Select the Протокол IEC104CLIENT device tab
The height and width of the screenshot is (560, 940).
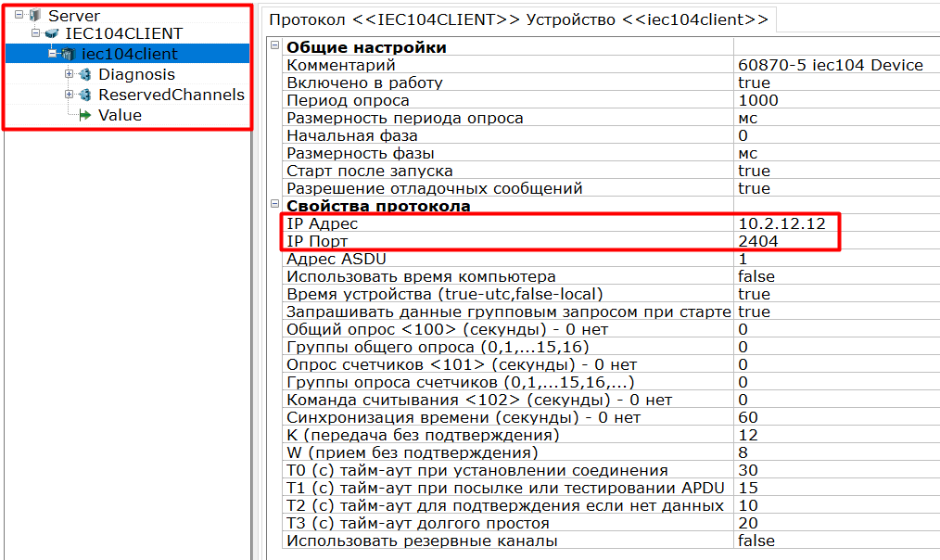pos(518,19)
